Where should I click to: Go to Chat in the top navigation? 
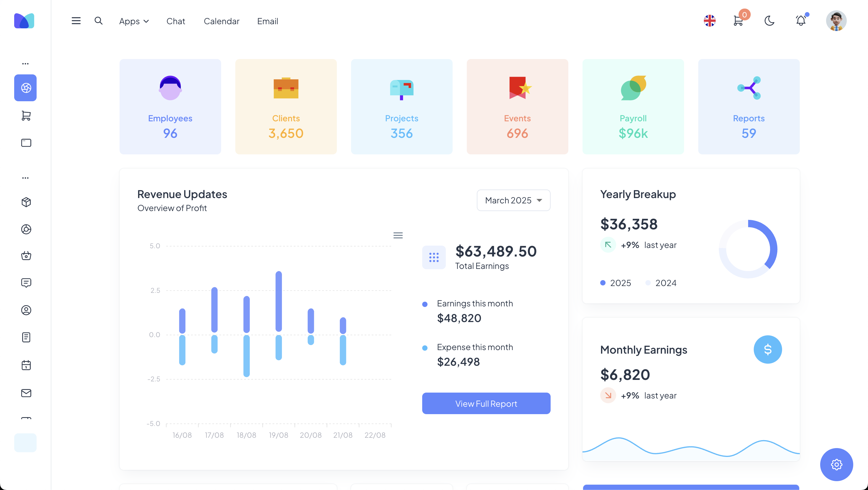click(176, 21)
